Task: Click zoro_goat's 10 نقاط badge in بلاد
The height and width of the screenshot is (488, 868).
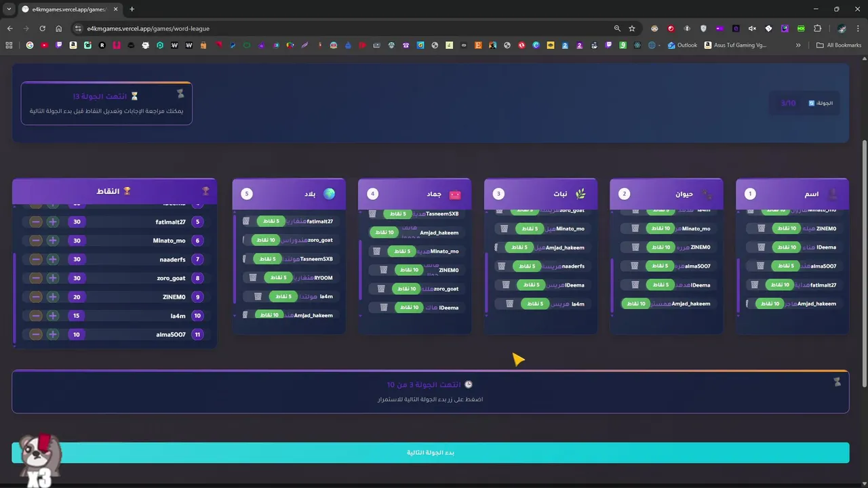Action: tap(265, 240)
